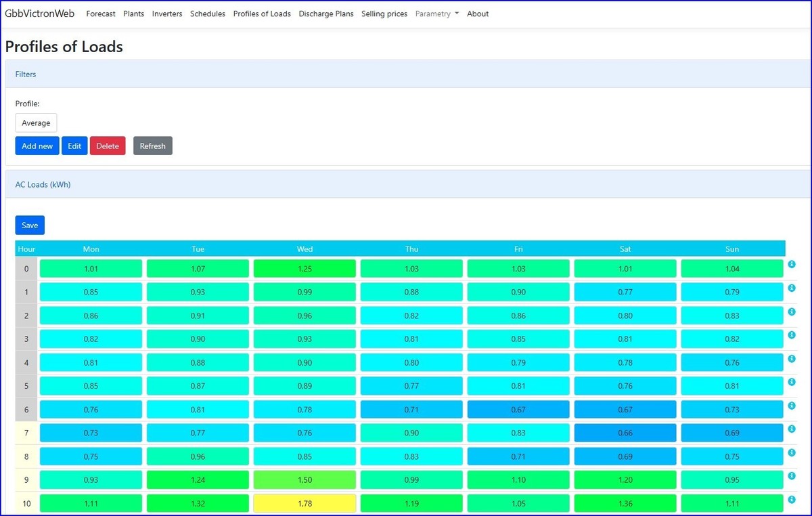Collapse the Filters panel header

26,74
